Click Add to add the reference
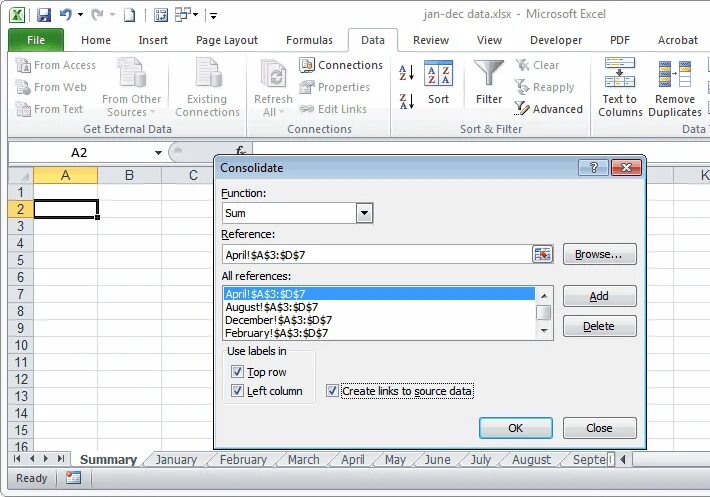Viewport: 710px width, 497px height. click(x=600, y=296)
